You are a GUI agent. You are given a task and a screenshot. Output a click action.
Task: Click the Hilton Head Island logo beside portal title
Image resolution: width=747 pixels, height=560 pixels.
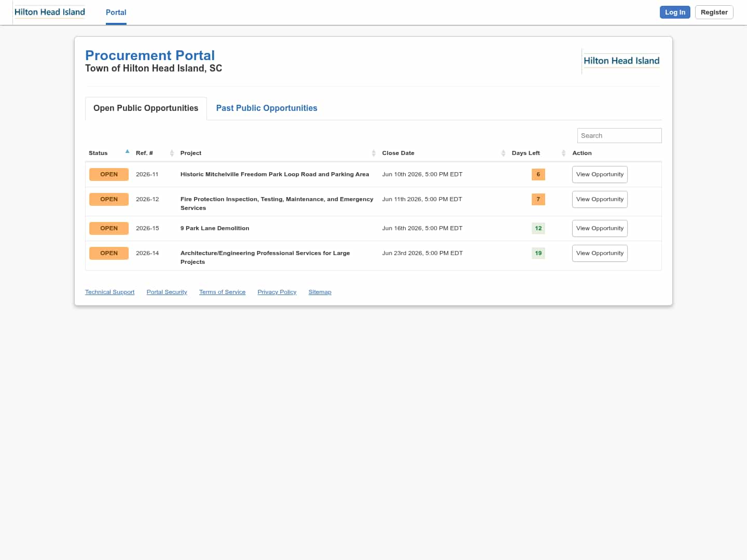621,61
